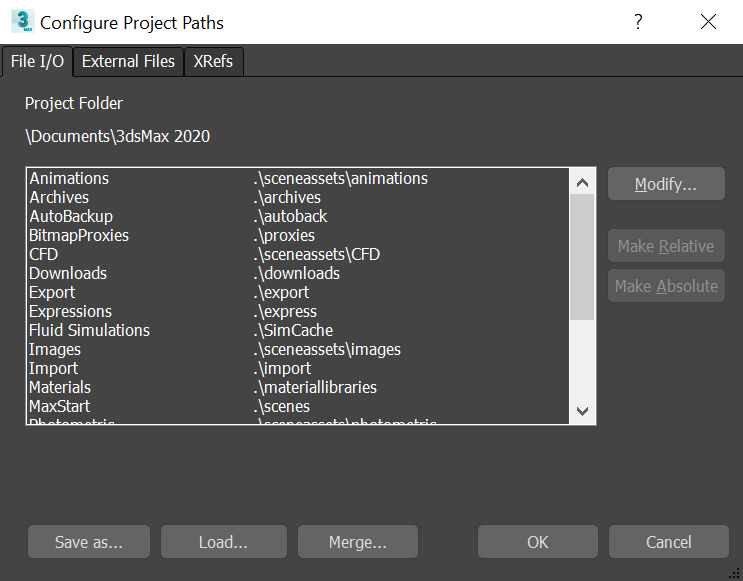This screenshot has height=581, width=743.
Task: Click the list scroll down arrow
Action: pos(582,410)
